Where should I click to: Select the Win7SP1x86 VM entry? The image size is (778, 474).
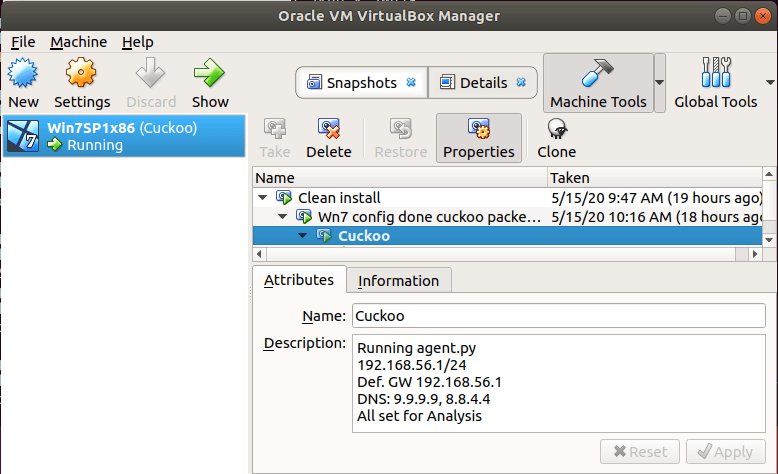[x=124, y=136]
